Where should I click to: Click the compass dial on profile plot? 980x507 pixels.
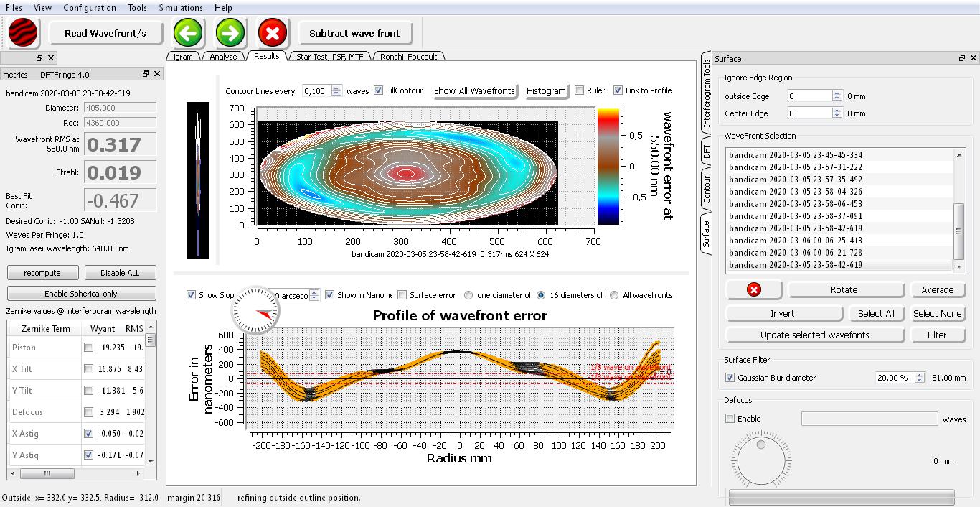coord(255,310)
